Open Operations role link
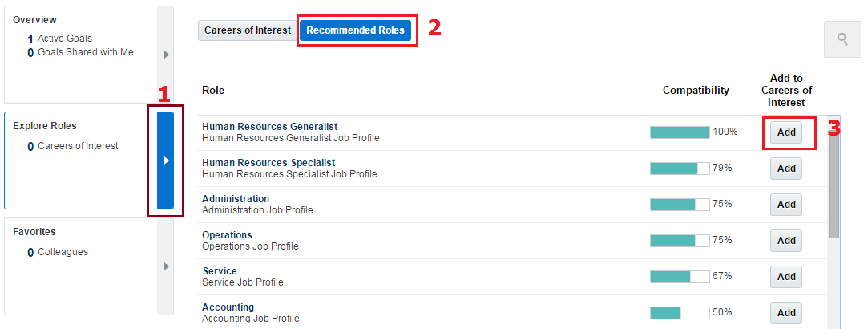Viewport: 868px width, 329px height. 227,234
